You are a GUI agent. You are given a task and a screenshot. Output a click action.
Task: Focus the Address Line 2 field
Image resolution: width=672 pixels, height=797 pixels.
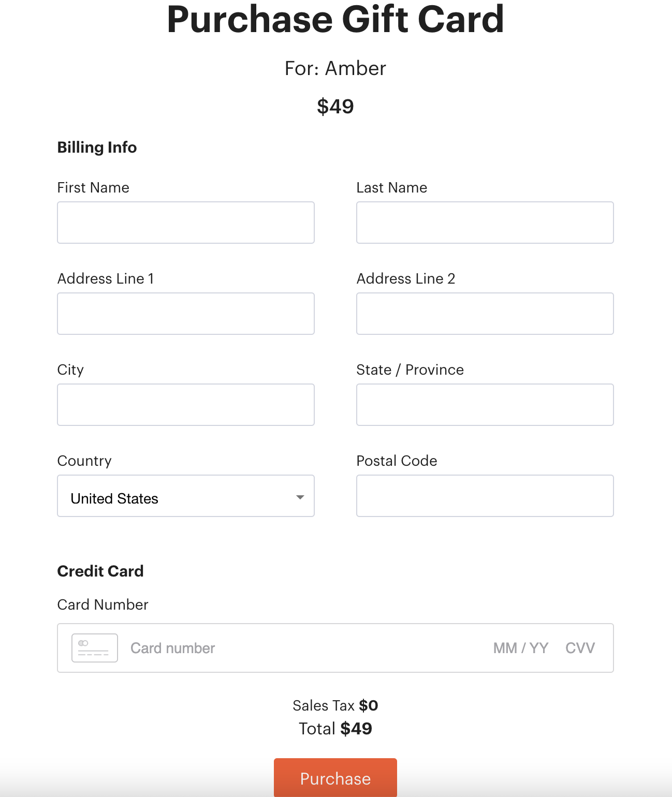point(485,314)
